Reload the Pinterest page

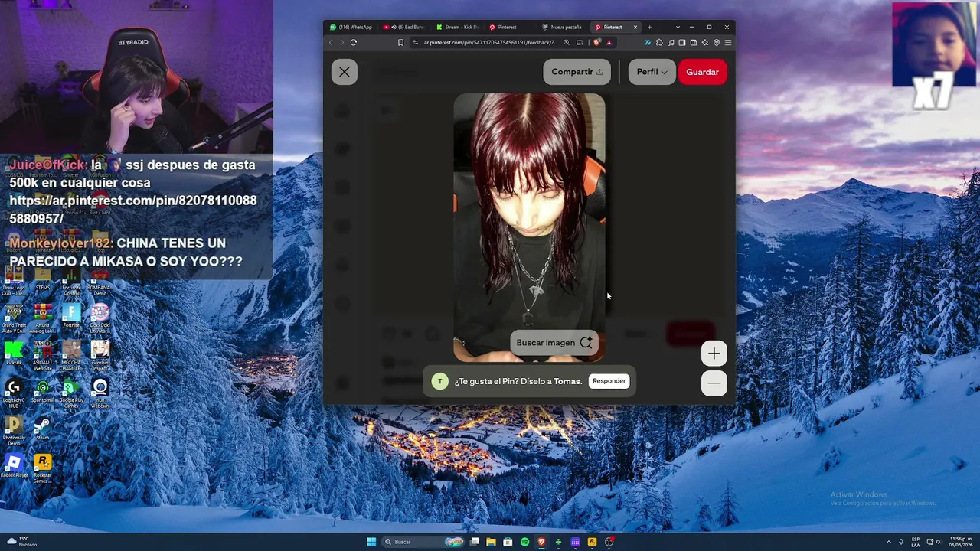353,43
